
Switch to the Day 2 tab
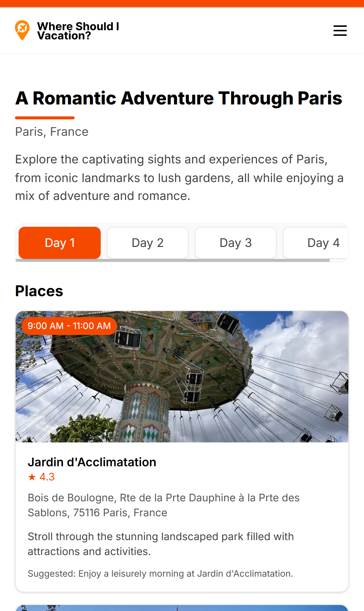point(148,243)
